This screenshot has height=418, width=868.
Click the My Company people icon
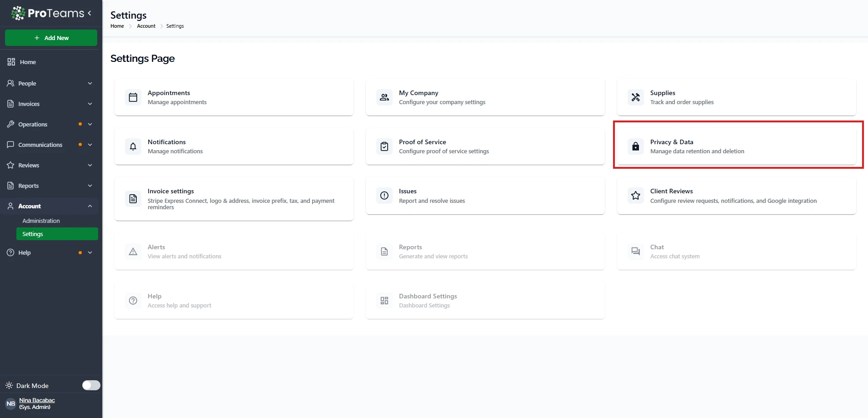(384, 97)
